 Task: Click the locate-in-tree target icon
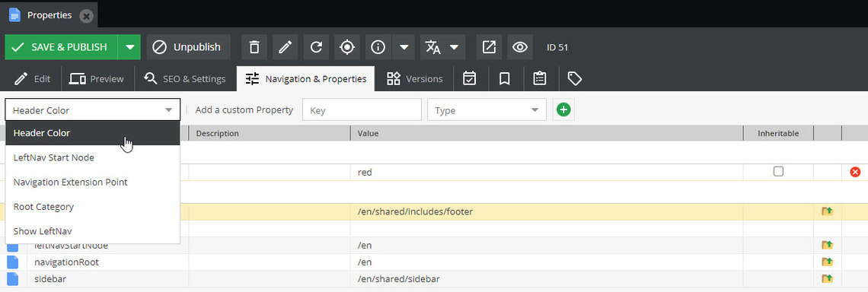347,47
